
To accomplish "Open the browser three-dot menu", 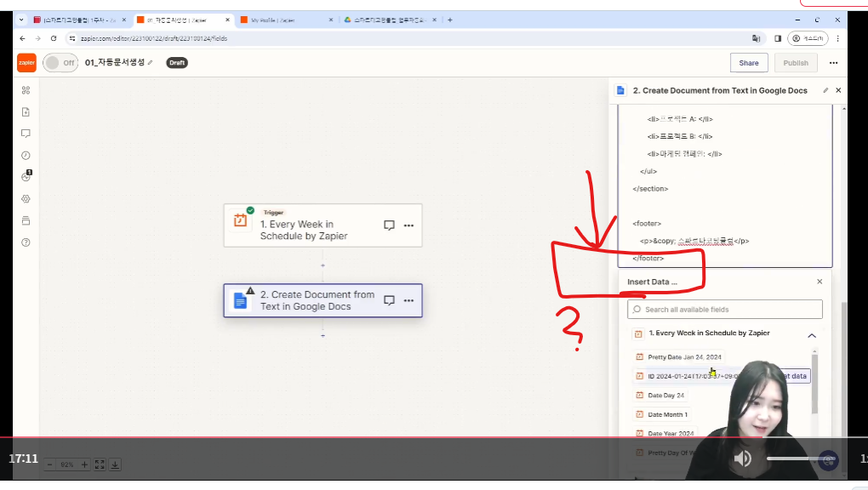I will tap(837, 38).
